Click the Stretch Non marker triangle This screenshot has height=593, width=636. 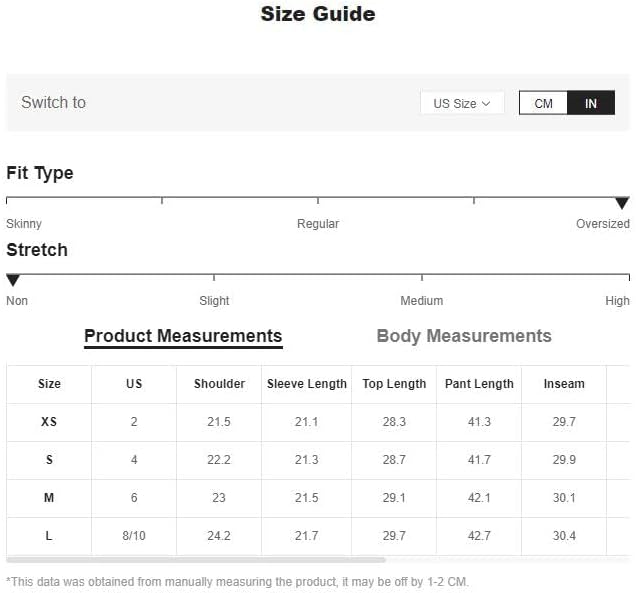click(13, 280)
